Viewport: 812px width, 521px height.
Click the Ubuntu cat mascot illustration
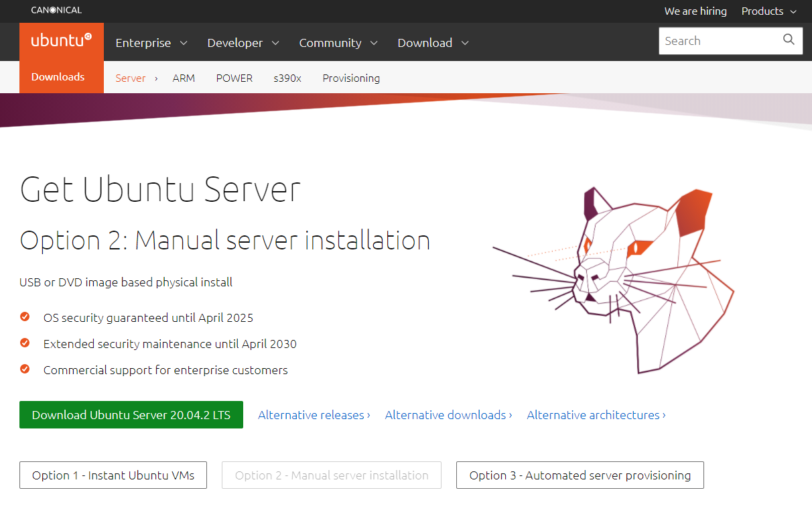[613, 280]
